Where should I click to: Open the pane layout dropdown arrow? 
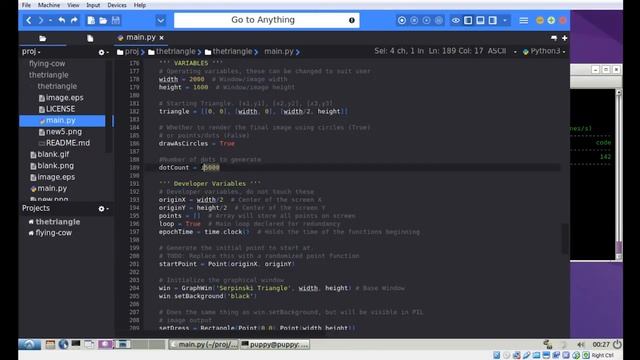tap(505, 20)
